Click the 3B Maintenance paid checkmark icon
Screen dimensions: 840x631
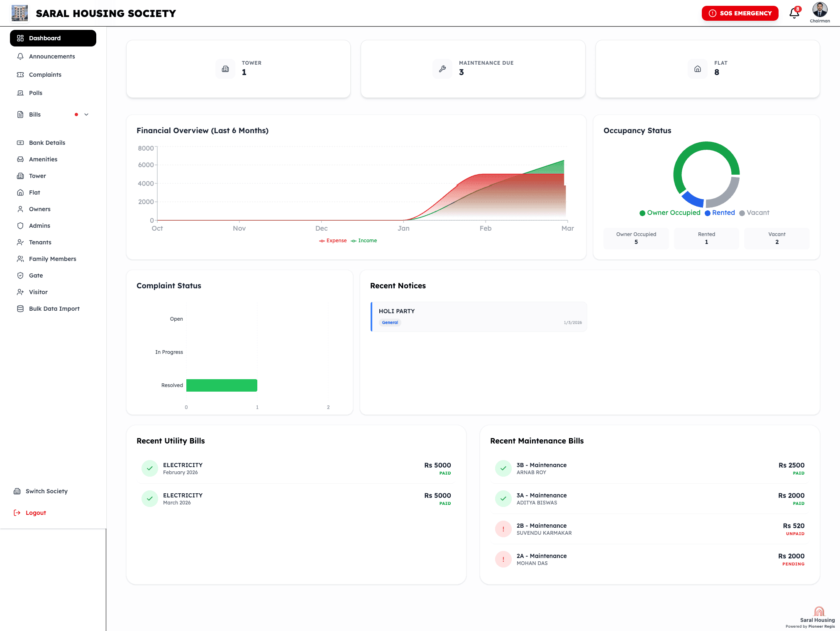pos(503,468)
